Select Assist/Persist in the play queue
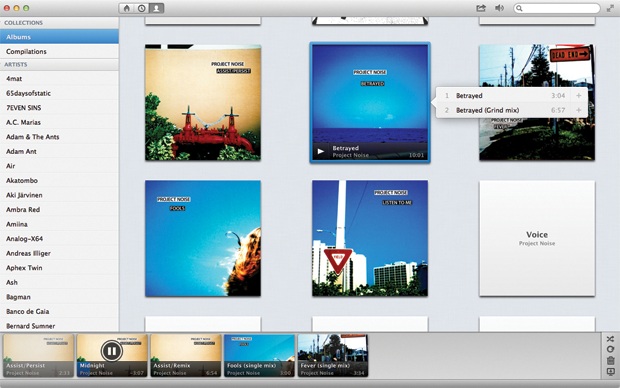The height and width of the screenshot is (388, 620). tap(38, 355)
